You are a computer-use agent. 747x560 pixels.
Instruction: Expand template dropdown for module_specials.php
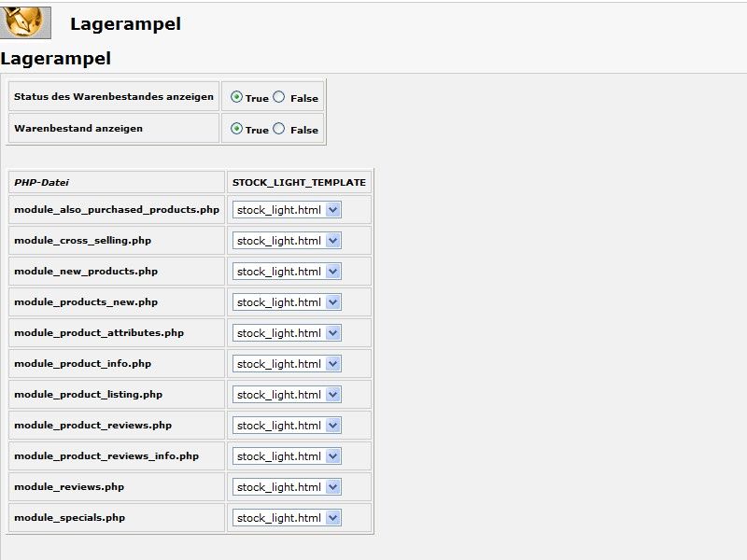point(287,518)
